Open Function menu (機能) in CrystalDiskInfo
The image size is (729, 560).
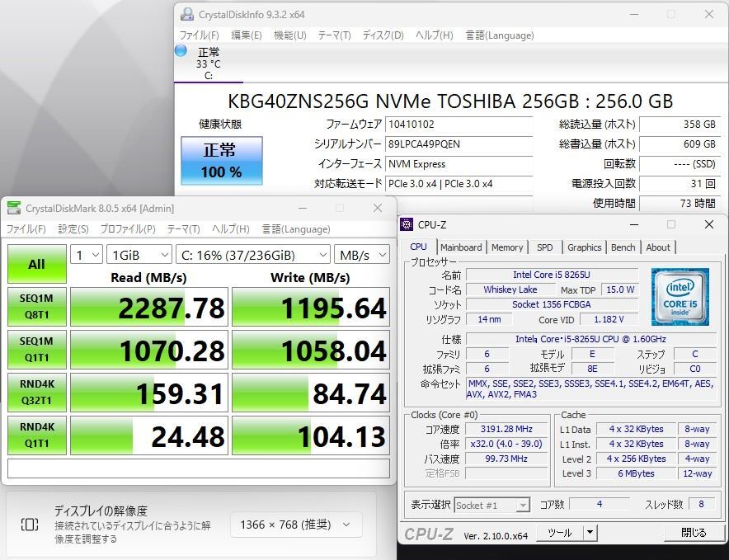[290, 35]
